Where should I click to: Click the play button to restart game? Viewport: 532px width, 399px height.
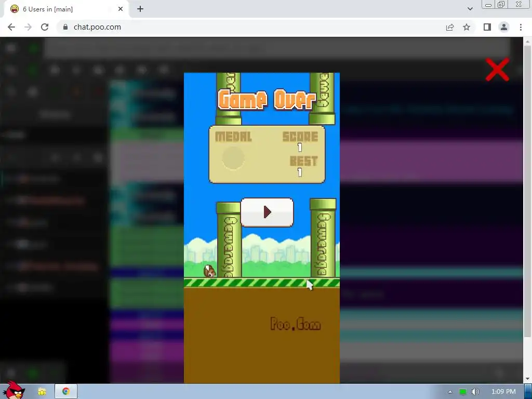(x=267, y=212)
